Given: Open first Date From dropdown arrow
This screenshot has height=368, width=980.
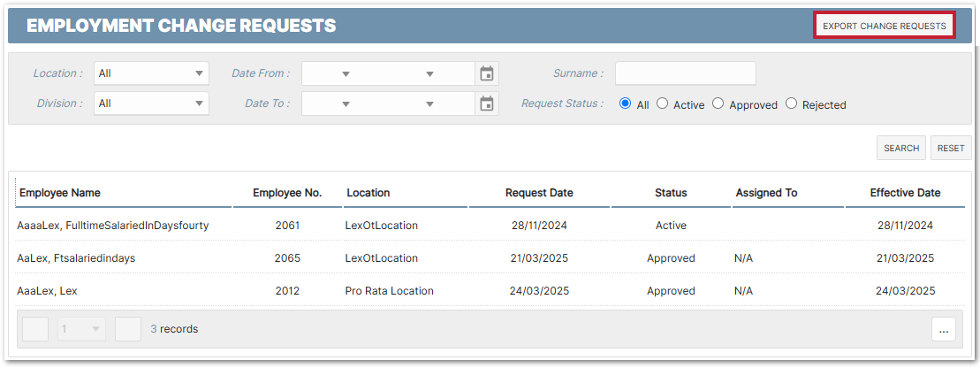Looking at the screenshot, I should tap(346, 74).
